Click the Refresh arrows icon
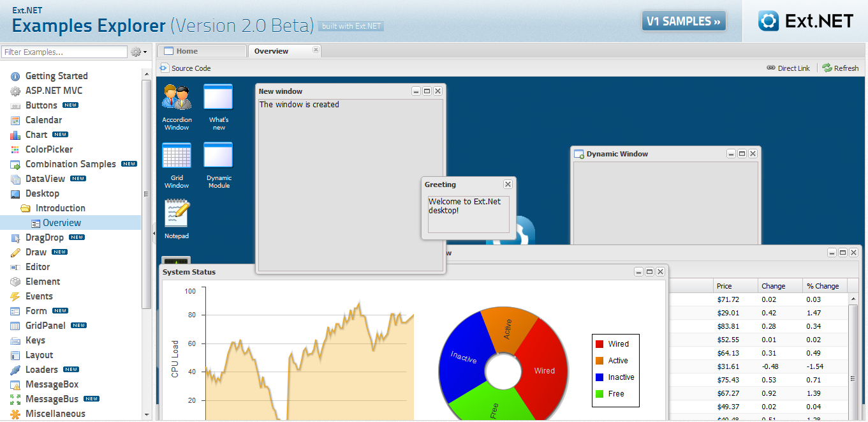Image resolution: width=868 pixels, height=422 pixels. click(827, 68)
